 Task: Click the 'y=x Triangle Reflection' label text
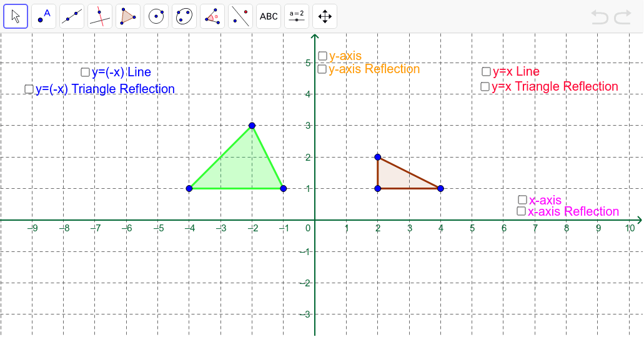point(555,87)
